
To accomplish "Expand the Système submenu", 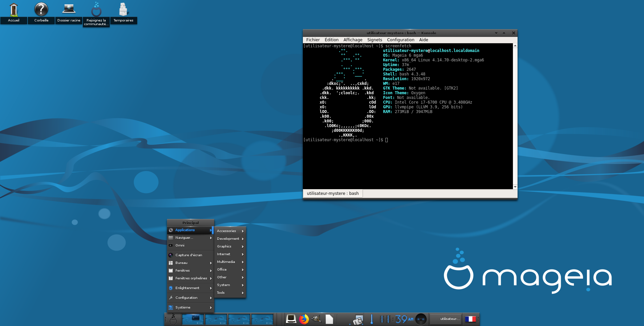I will click(x=190, y=308).
